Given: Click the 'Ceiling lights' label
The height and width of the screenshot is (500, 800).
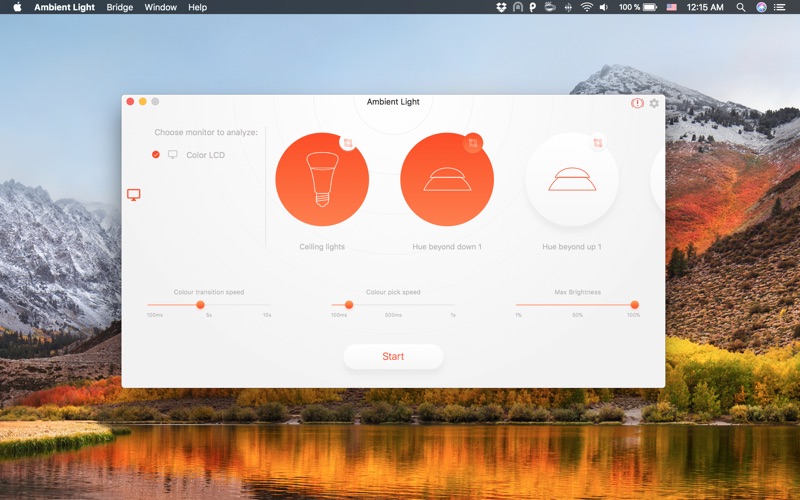Looking at the screenshot, I should 322,246.
